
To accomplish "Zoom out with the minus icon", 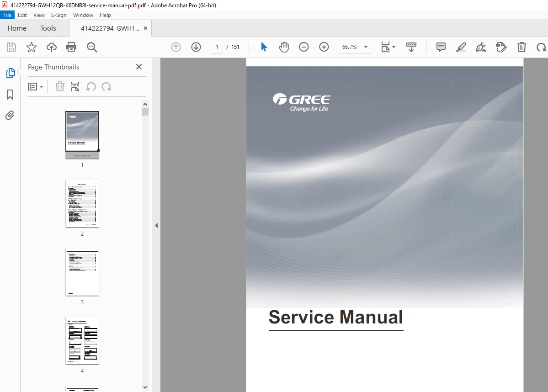I will tap(303, 47).
